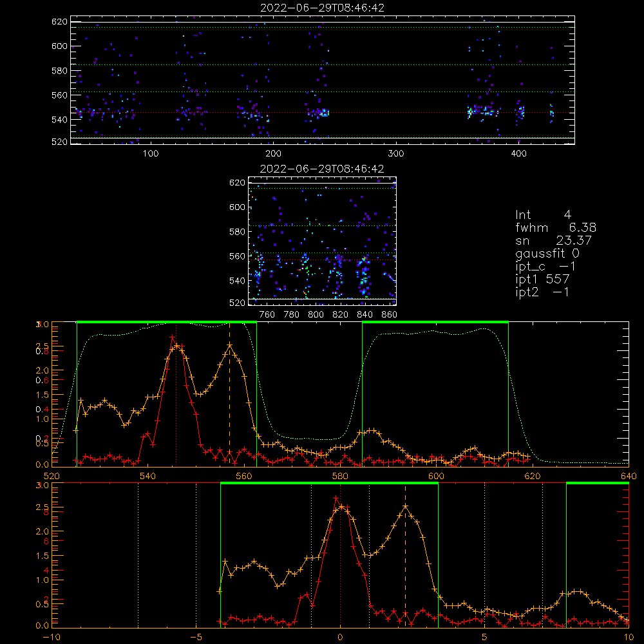This screenshot has width=644, height=644.
Task: Click the red curve peak in the bottom plot
Action: coord(336,498)
